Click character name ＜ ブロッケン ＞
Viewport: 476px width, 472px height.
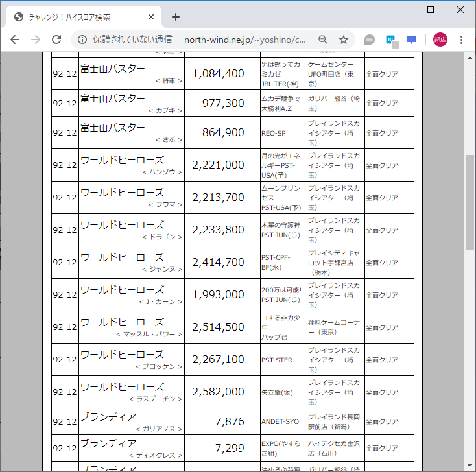[x=159, y=367]
